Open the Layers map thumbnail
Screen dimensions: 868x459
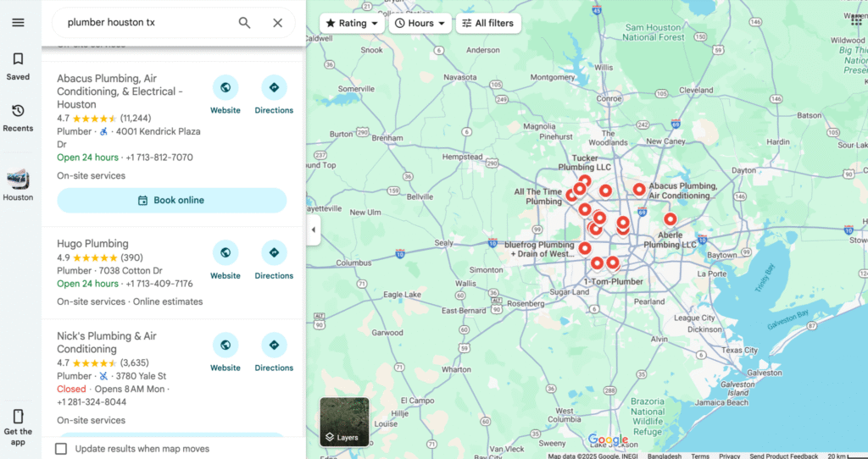(344, 422)
